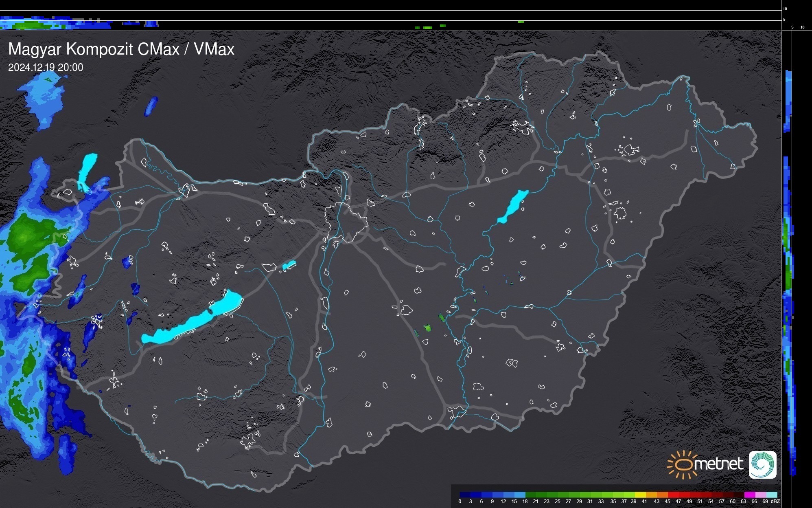Click the dBZ unit label in legend
The height and width of the screenshot is (508, 812).
775,501
